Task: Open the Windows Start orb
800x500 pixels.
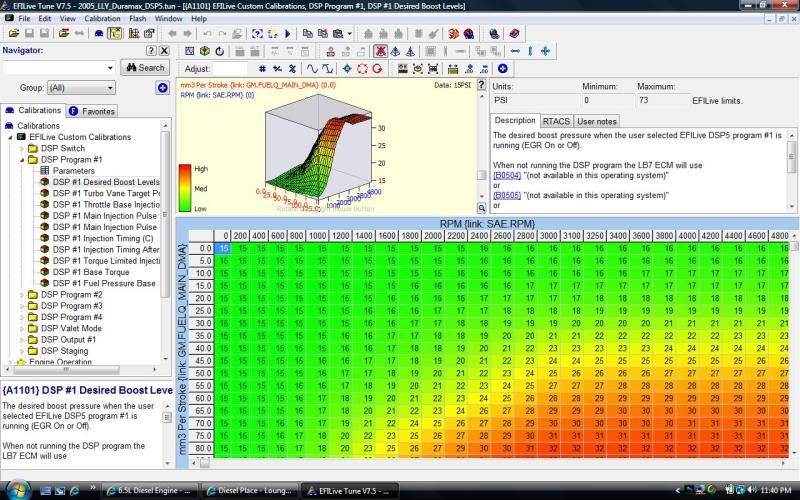Action: [17, 490]
